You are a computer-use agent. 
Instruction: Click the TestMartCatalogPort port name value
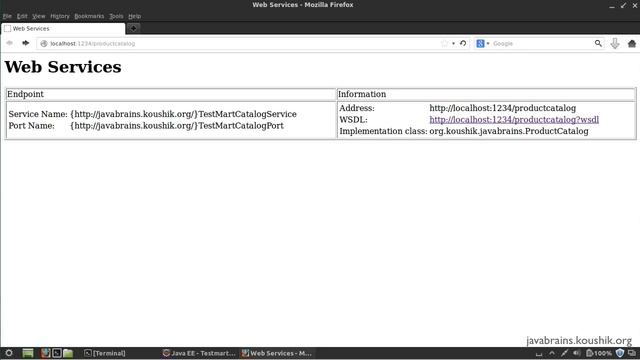coord(177,125)
